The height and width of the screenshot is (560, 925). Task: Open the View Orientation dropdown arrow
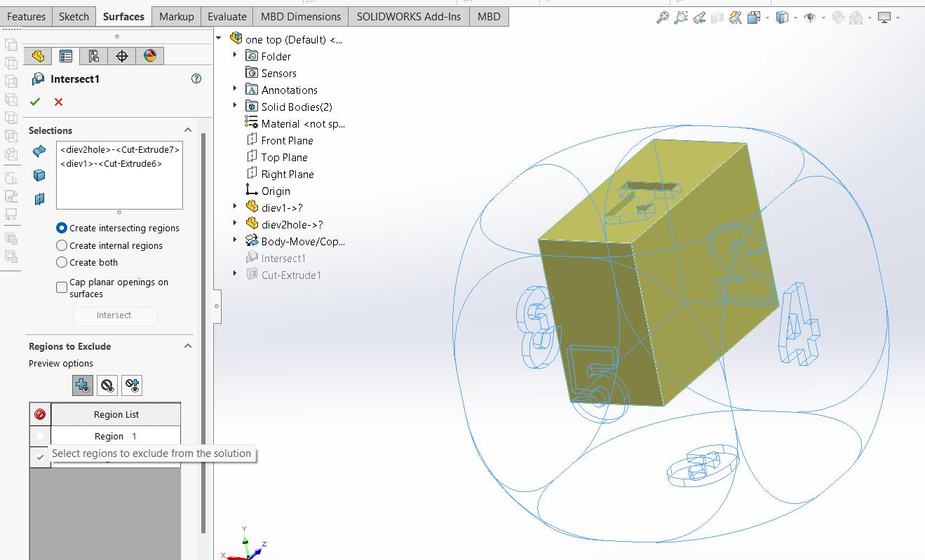tap(768, 18)
